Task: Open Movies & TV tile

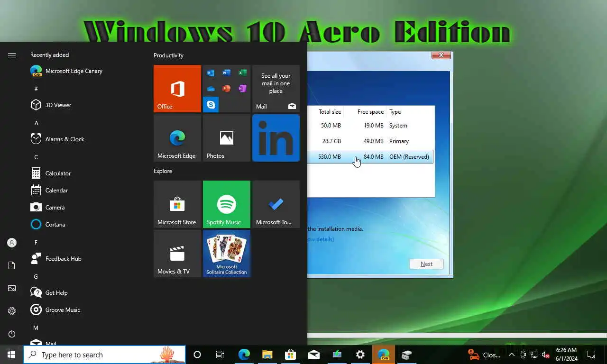Action: (x=177, y=254)
